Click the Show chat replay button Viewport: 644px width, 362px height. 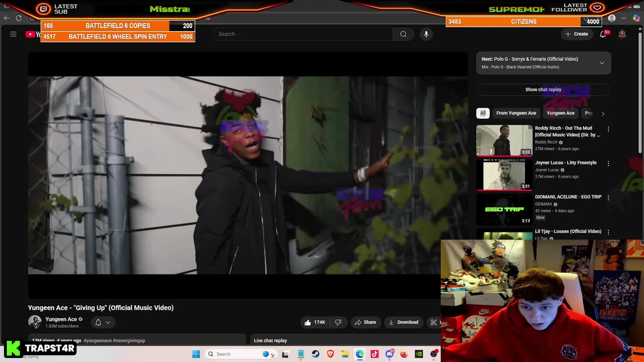tap(543, 89)
